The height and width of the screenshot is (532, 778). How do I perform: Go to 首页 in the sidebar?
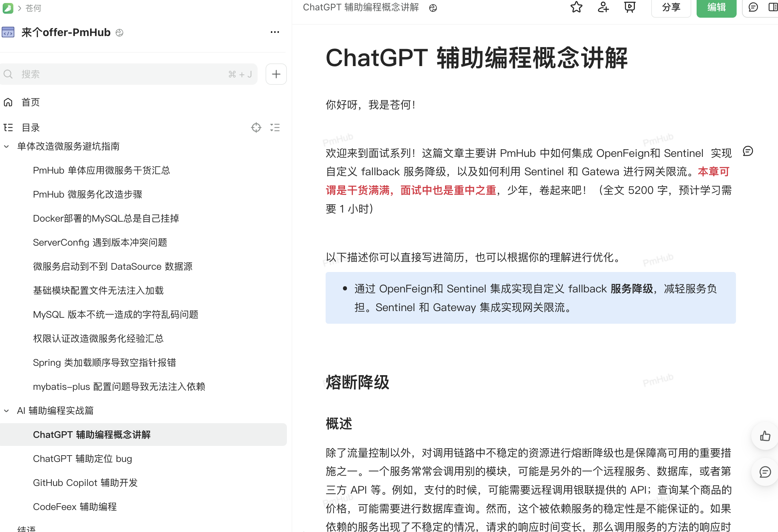coord(30,102)
